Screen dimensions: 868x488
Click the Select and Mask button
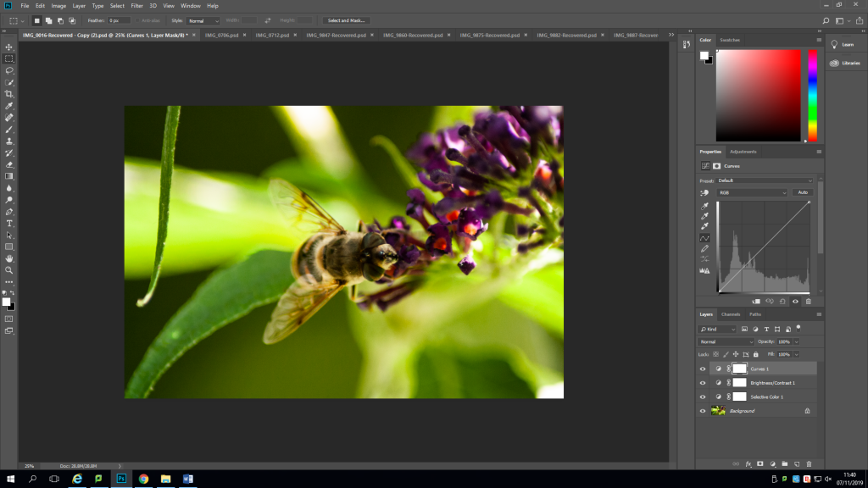[346, 20]
